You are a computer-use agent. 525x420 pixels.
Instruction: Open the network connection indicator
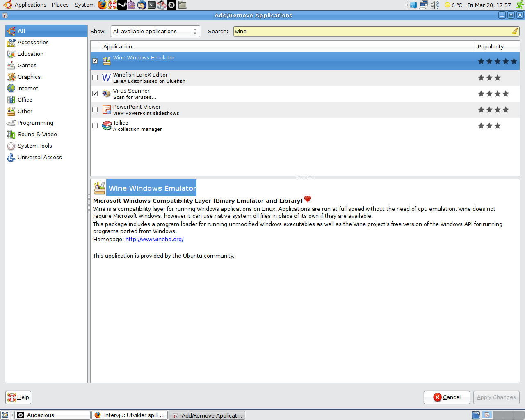click(x=424, y=5)
